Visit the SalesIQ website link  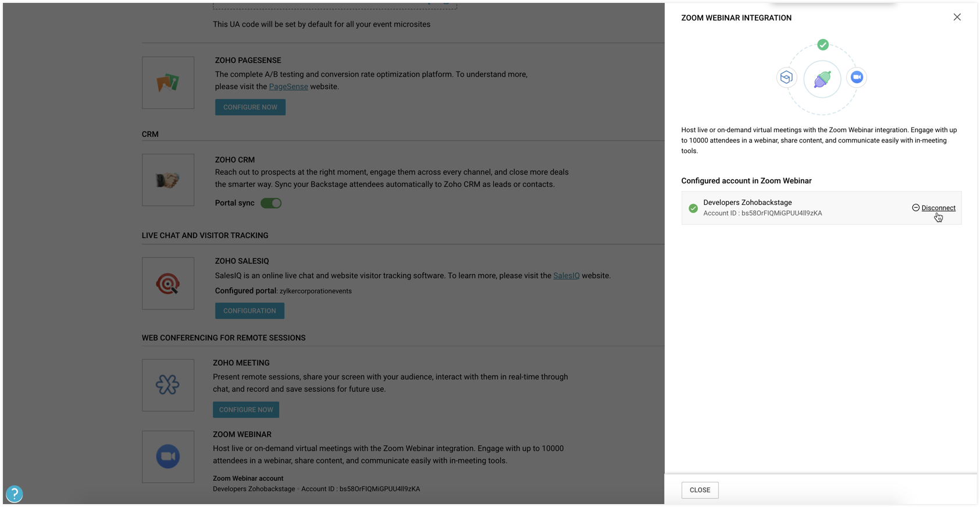click(x=566, y=276)
